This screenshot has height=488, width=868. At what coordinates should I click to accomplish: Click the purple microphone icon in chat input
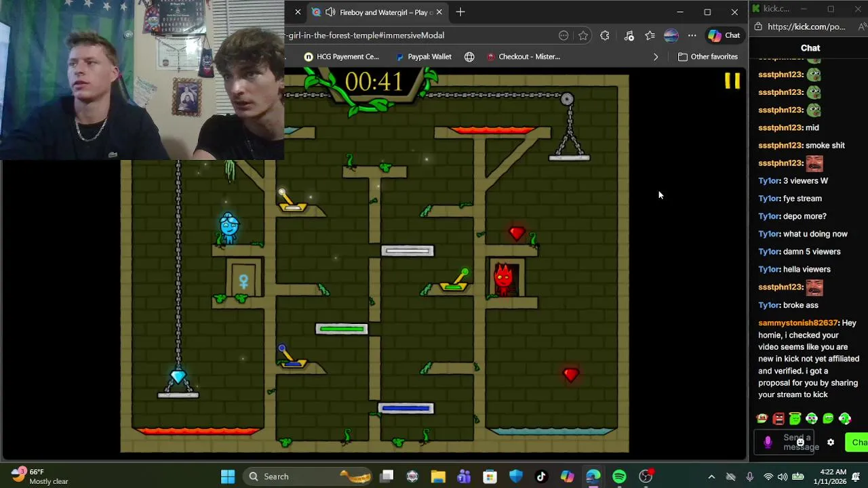[x=768, y=443]
